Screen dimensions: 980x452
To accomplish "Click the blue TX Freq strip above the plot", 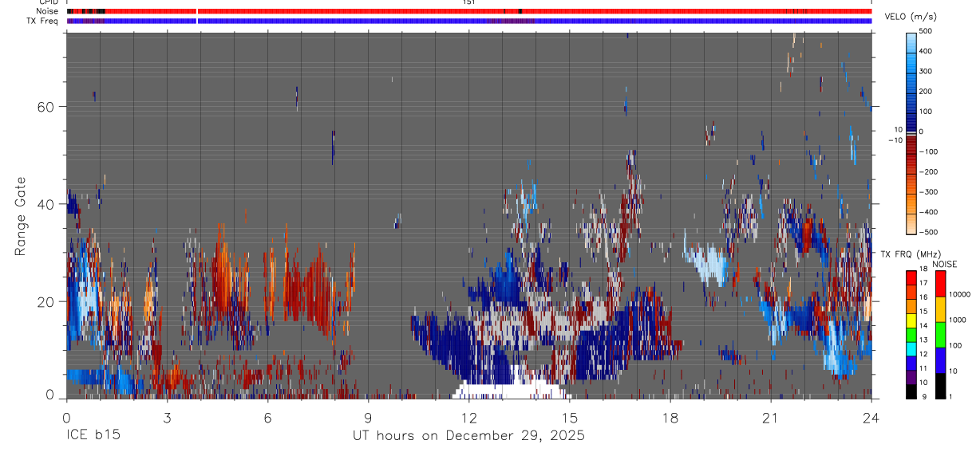I will pos(468,21).
